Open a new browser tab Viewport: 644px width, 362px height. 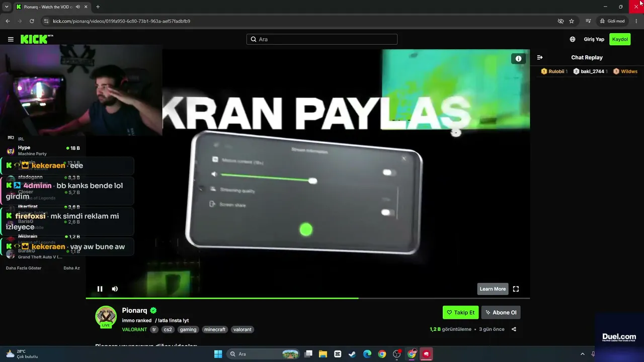pos(98,7)
